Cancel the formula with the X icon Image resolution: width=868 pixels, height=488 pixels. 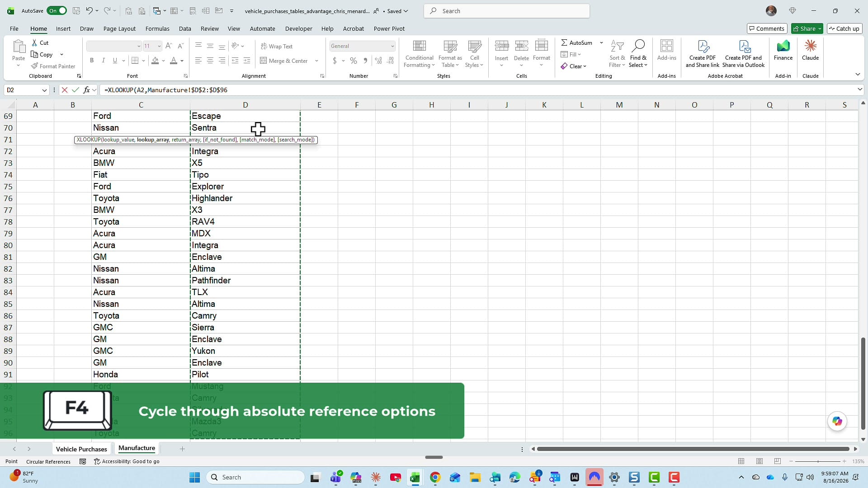coord(65,90)
